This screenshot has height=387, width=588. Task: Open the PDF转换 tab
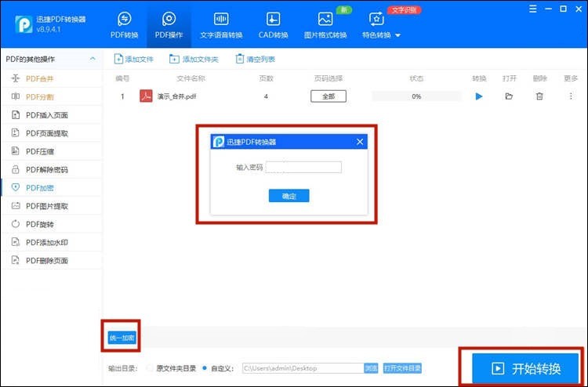point(124,25)
